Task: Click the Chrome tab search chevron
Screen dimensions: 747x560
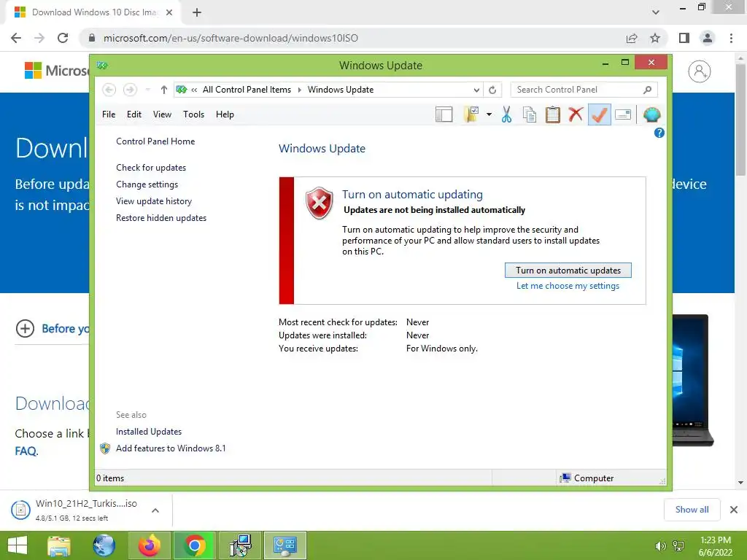Action: pyautogui.click(x=656, y=12)
